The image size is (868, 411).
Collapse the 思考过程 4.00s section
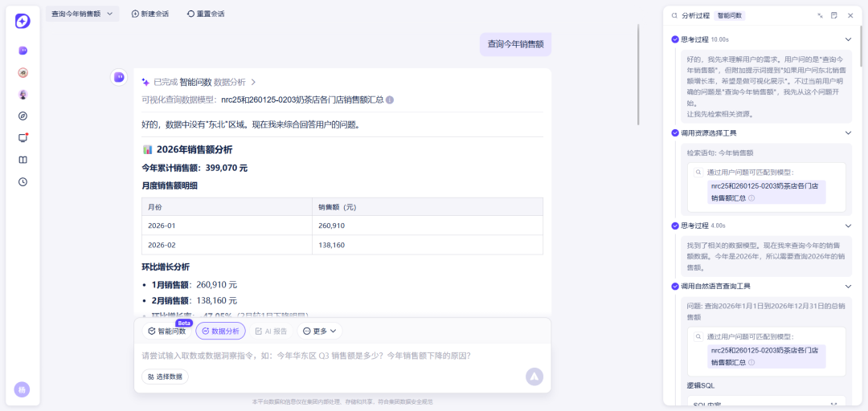848,226
